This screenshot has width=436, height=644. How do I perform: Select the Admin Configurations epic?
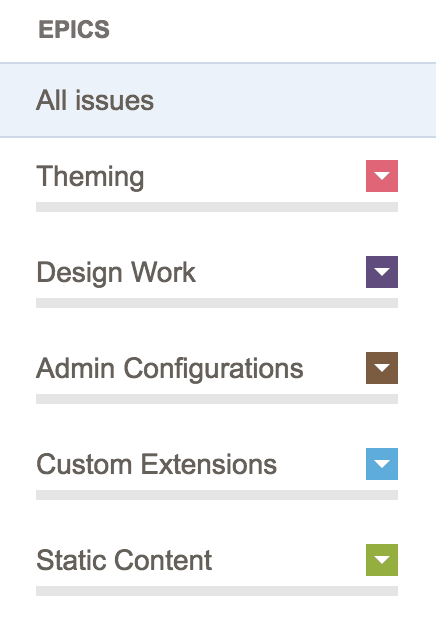(170, 368)
